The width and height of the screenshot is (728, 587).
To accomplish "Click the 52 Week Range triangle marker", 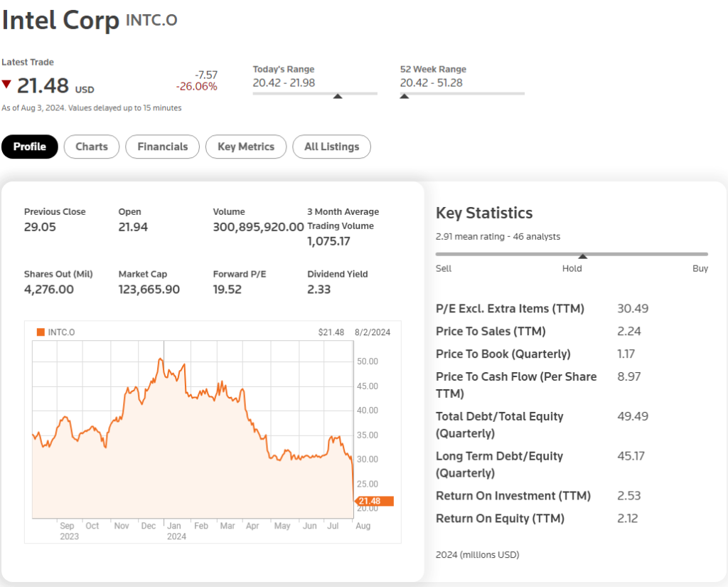I will tap(405, 96).
